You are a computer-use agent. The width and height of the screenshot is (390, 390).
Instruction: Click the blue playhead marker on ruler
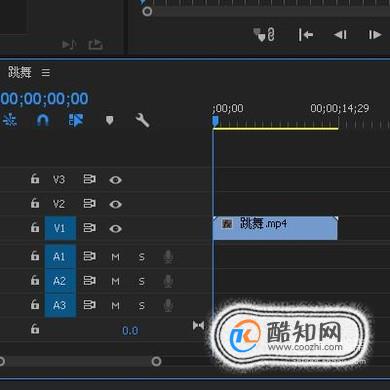coord(215,121)
